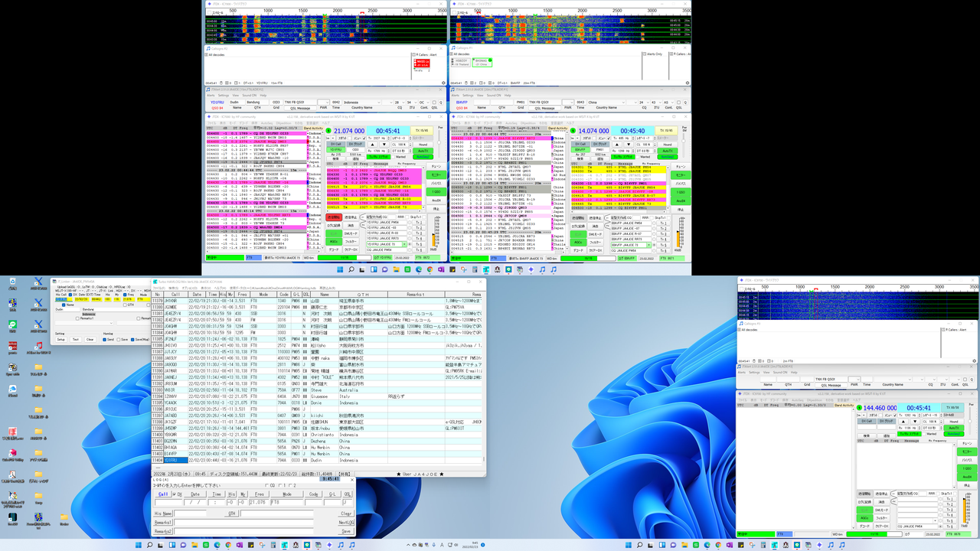
Task: Click the Hound button in the 14.074 JTDX window
Action: (x=667, y=145)
